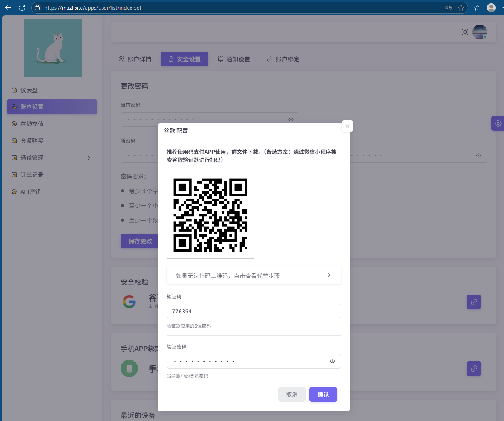Screen dimensions: 504x421
Task: Click 手机APP绑定 link button
Action: pos(474,369)
